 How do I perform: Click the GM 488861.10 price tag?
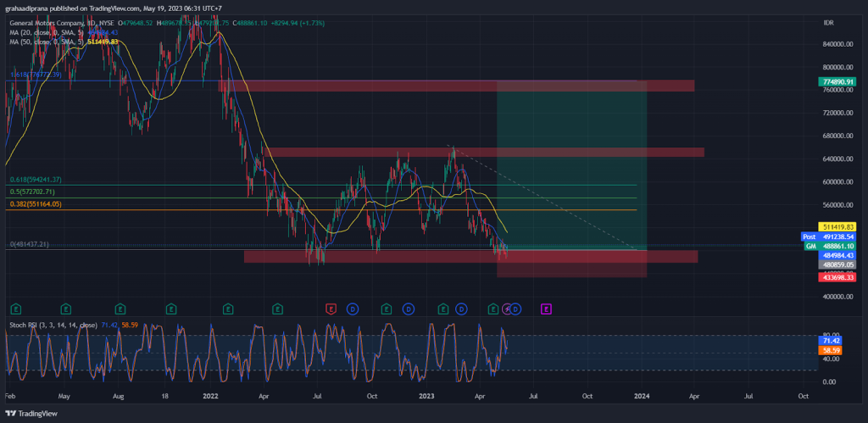pos(831,246)
